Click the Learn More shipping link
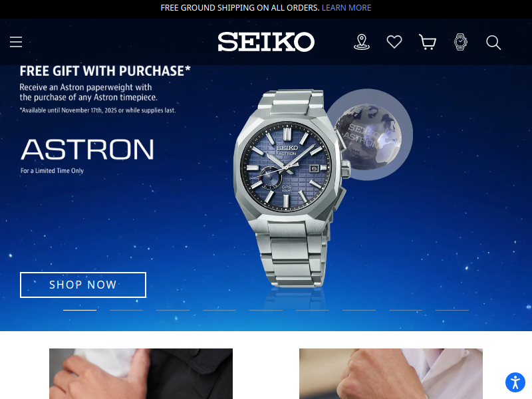Screen dimensions: 532x399 tap(346, 8)
